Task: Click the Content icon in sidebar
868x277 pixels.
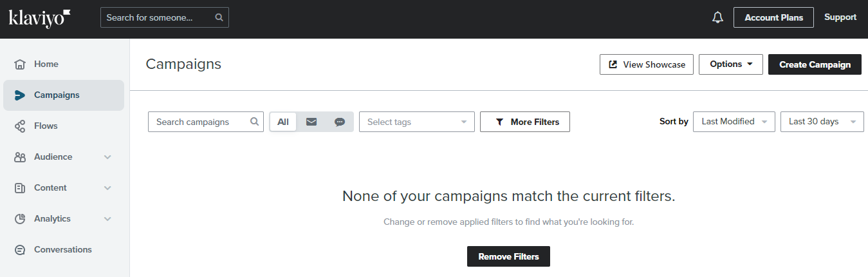Action: 20,188
